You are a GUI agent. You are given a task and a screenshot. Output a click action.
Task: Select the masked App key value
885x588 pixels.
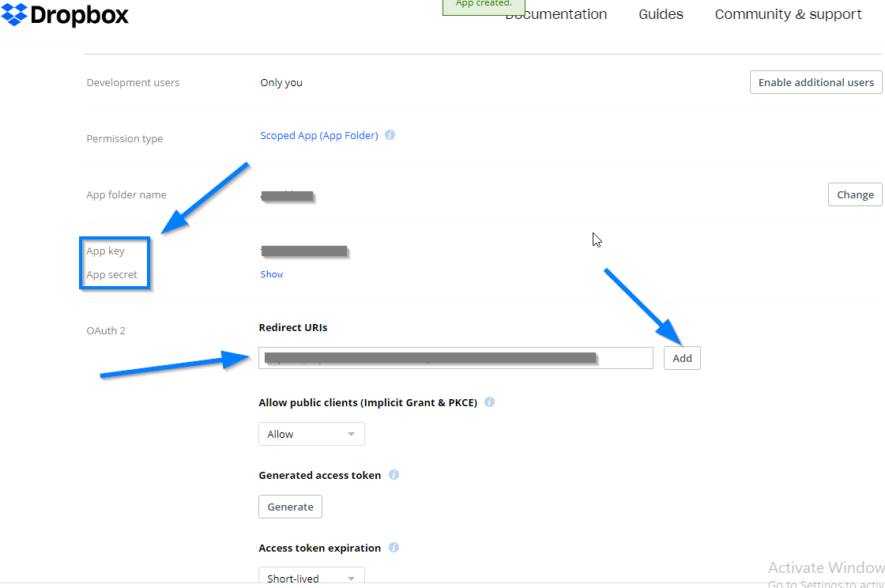pos(304,251)
